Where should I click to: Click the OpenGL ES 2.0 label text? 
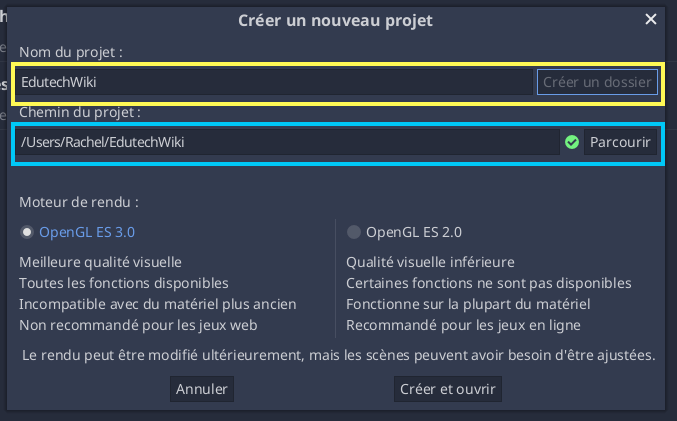414,232
